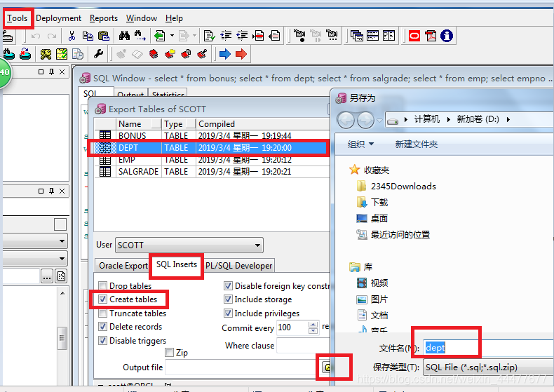Open the Deployment menu
This screenshot has width=554, height=392.
pyautogui.click(x=58, y=18)
